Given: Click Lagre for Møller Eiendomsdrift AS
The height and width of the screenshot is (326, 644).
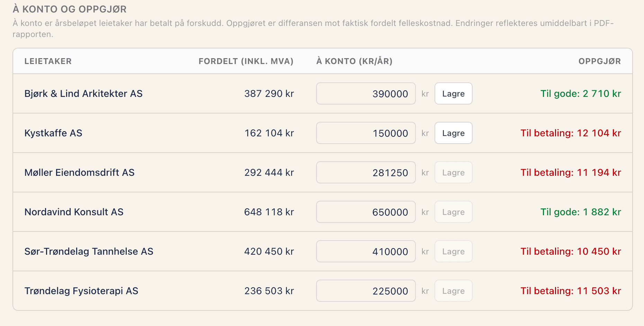Looking at the screenshot, I should pyautogui.click(x=453, y=172).
